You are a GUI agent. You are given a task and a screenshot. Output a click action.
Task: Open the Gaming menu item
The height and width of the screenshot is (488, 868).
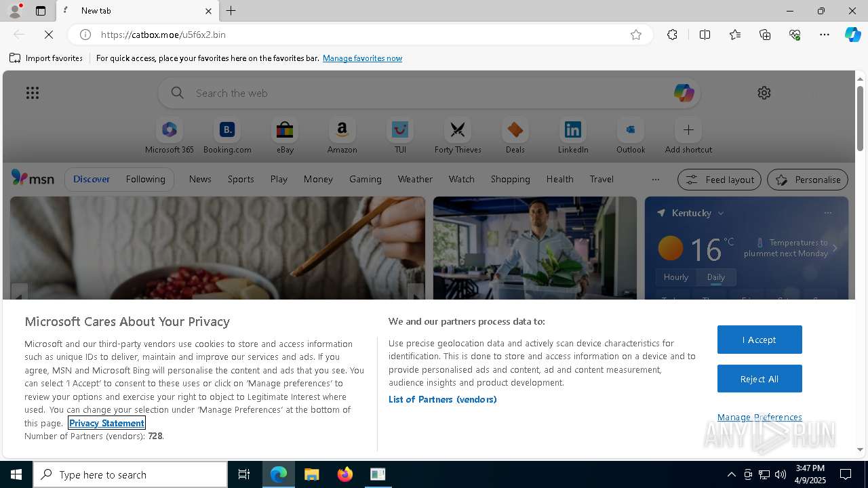point(366,179)
